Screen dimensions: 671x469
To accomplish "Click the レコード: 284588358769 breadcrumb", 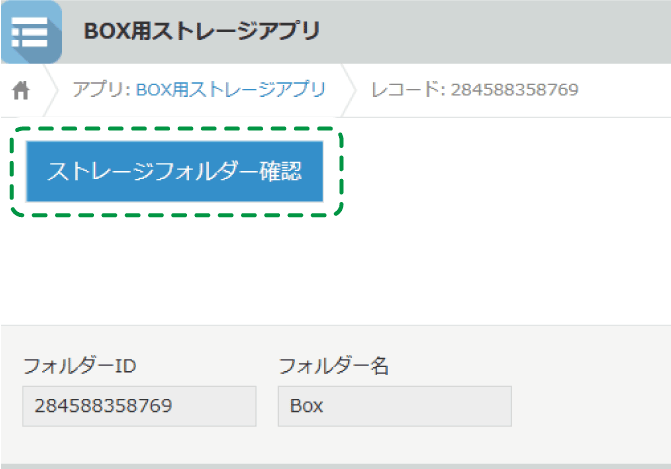I will click(x=475, y=89).
